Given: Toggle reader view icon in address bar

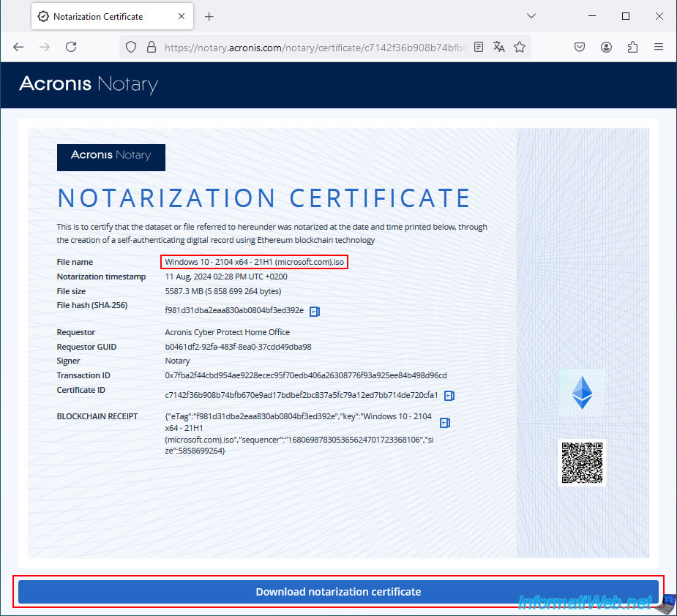Looking at the screenshot, I should click(479, 47).
